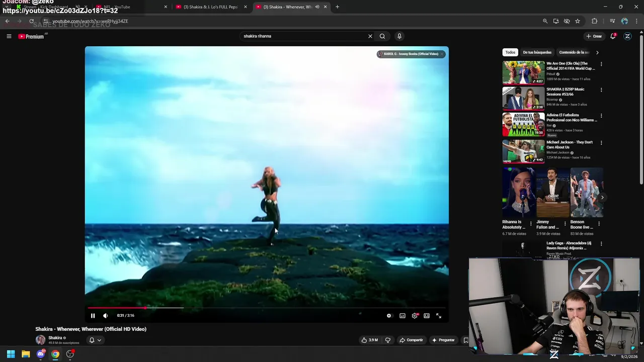644x362 pixels.
Task: Clear the search box with the X
Action: 370,36
